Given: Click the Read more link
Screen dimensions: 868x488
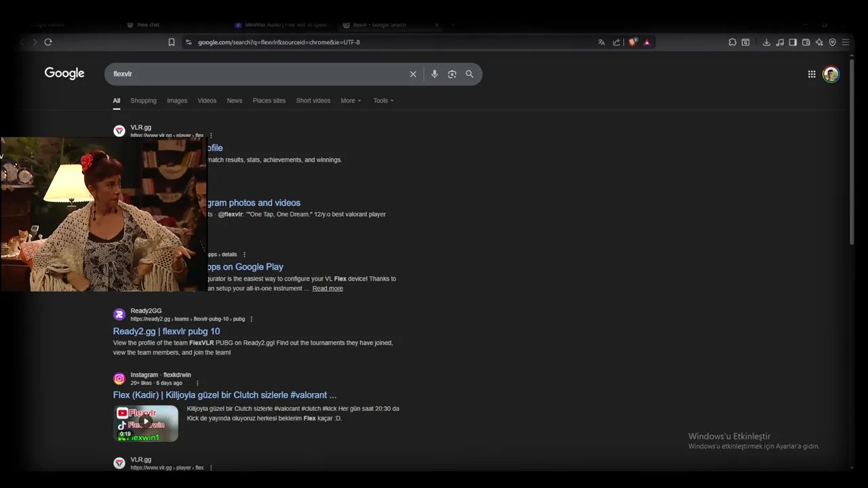Looking at the screenshot, I should 328,289.
